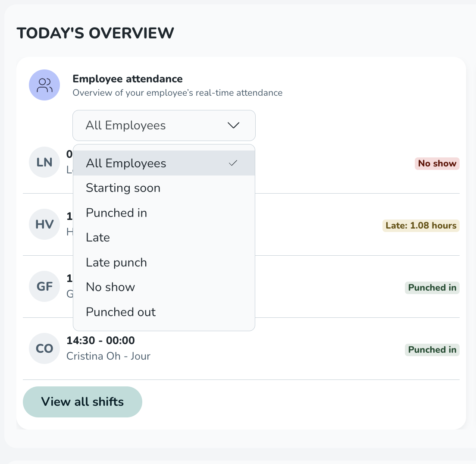Open Cristina Oh's 14:30 - 00:00 shift
The height and width of the screenshot is (464, 476).
pos(101,341)
